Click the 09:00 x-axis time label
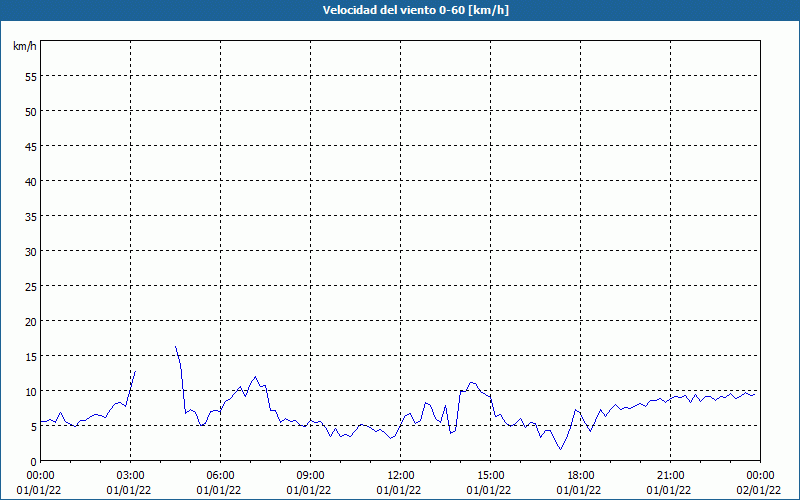Screen dimensions: 800x500 tap(310, 476)
